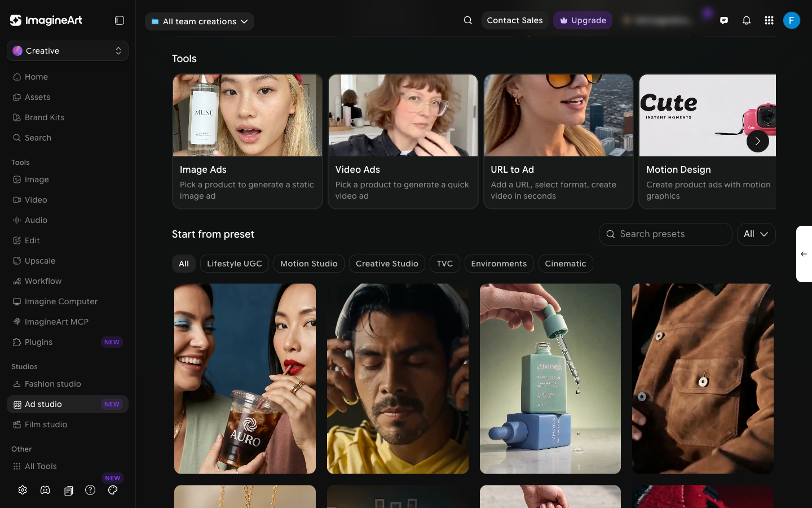Open the theme palette icon

pyautogui.click(x=113, y=490)
